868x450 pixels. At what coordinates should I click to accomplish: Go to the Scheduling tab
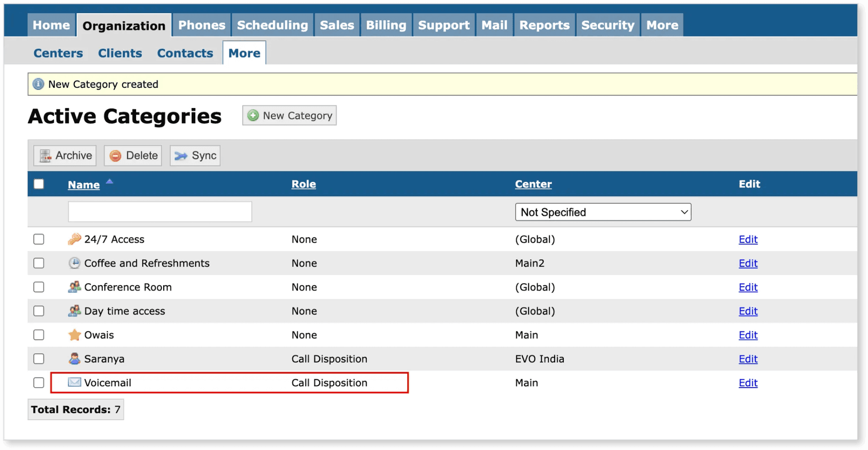(x=273, y=25)
